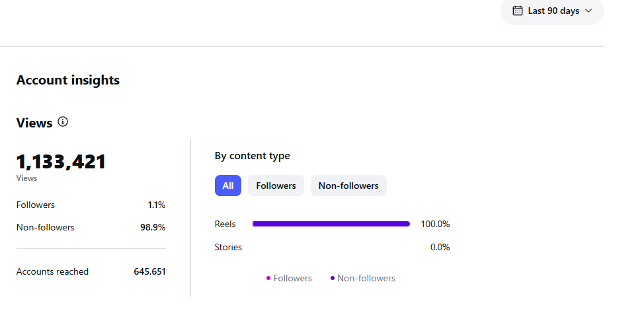
Task: Click the Account insights heading
Action: [x=67, y=80]
